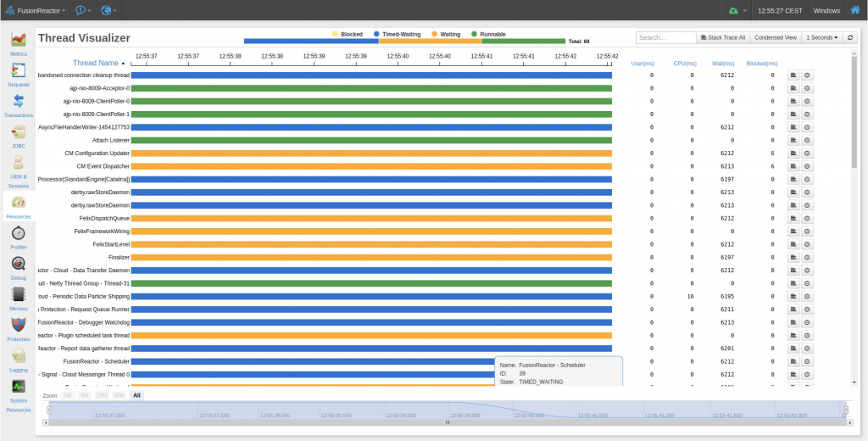This screenshot has height=441, width=868.
Task: Toggle the Condensed View button
Action: point(776,37)
